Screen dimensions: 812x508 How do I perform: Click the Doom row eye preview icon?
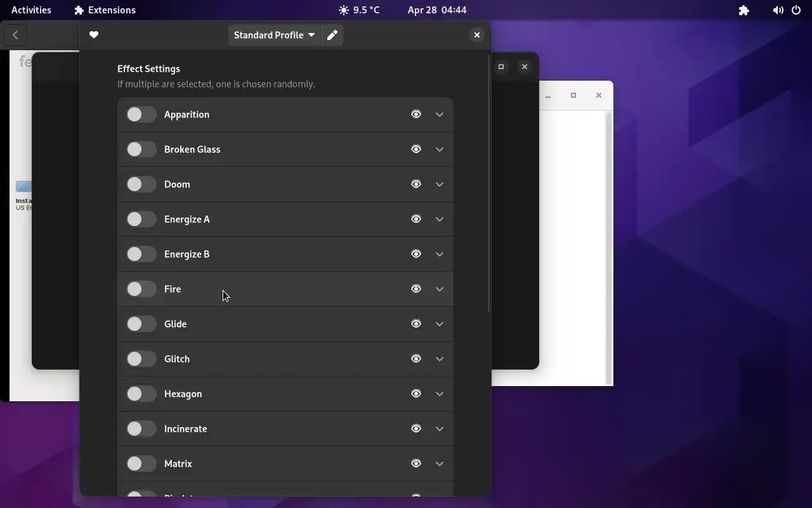pyautogui.click(x=416, y=184)
